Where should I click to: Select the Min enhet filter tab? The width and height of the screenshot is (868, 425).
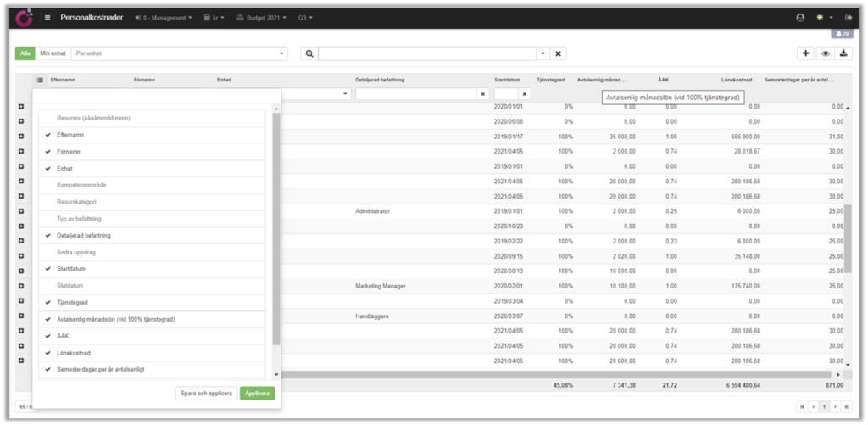coord(53,53)
